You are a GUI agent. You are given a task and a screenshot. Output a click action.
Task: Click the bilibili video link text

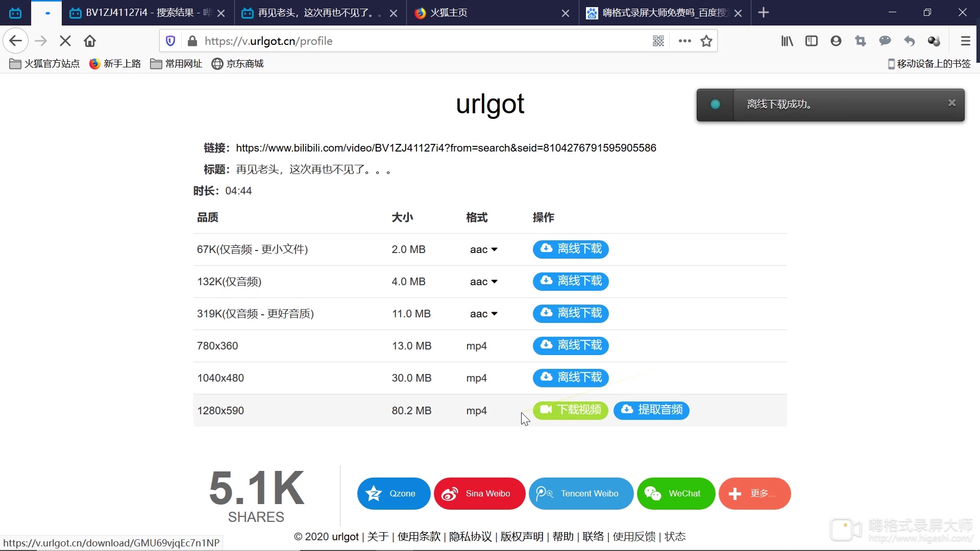click(x=446, y=148)
